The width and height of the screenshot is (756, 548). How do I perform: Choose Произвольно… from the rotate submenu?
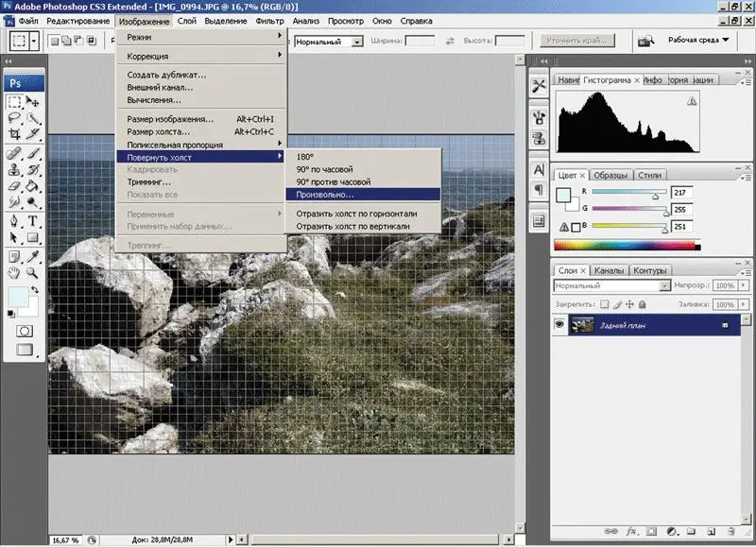pyautogui.click(x=363, y=195)
